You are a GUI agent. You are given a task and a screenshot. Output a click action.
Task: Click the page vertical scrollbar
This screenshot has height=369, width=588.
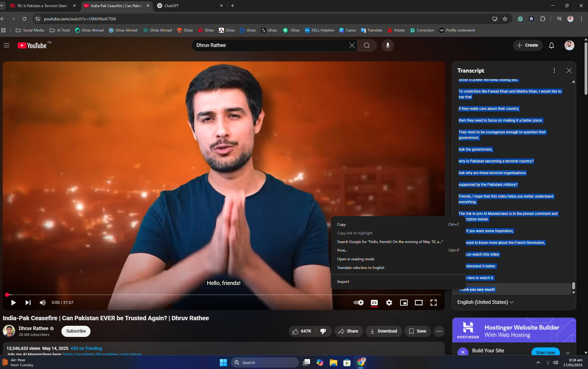pos(586,68)
